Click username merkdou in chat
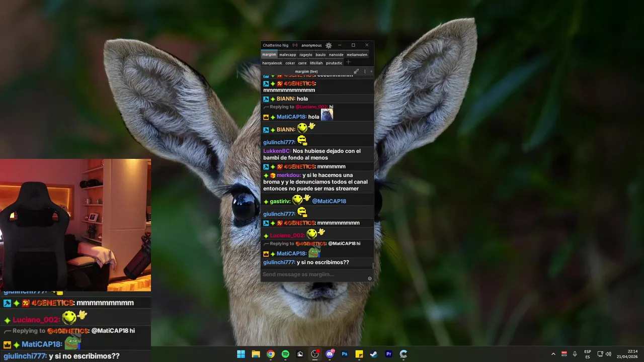 [289, 175]
